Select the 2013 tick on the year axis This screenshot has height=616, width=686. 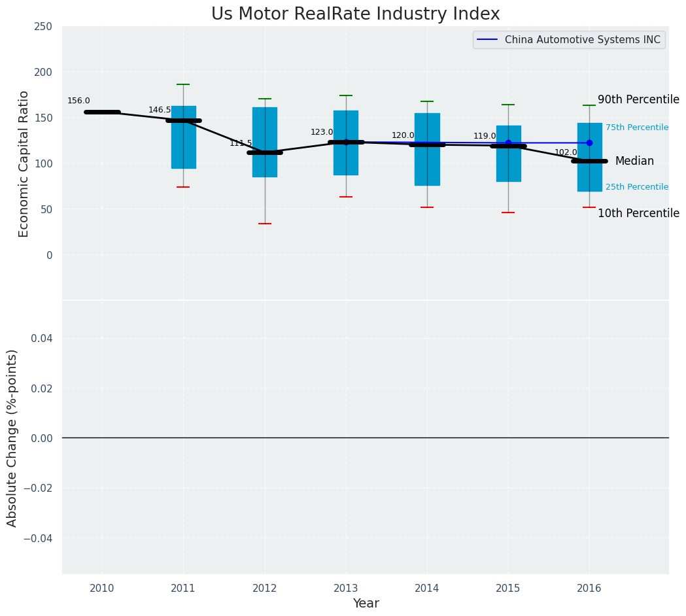(346, 589)
